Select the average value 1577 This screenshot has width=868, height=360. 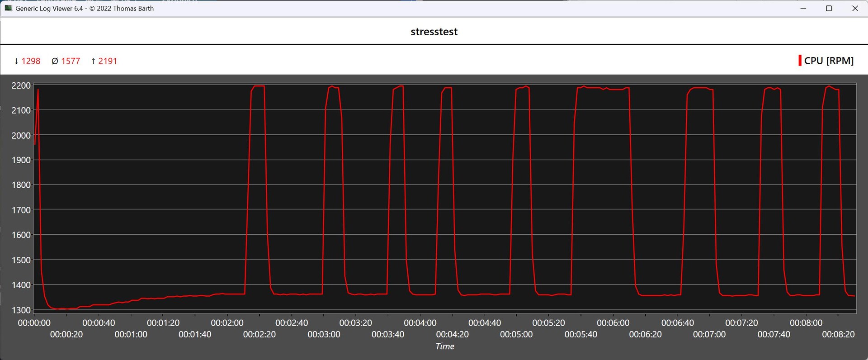coord(71,61)
